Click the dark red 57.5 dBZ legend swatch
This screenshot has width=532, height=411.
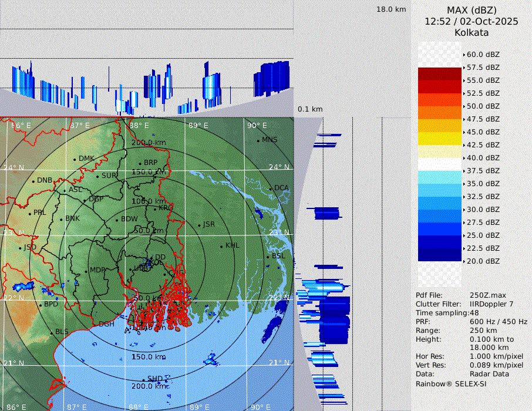coord(439,74)
